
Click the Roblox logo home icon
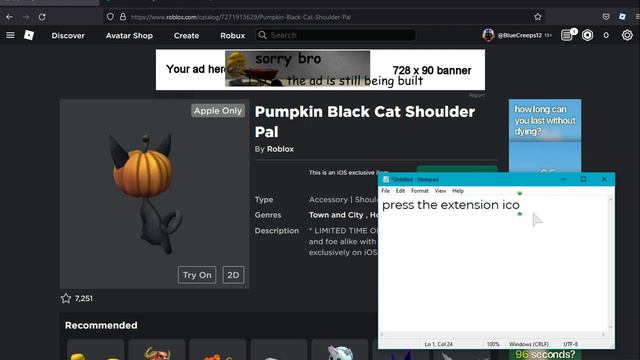pyautogui.click(x=29, y=35)
